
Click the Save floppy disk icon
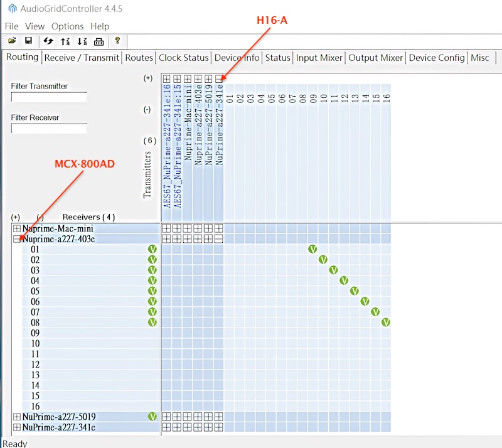click(x=28, y=41)
